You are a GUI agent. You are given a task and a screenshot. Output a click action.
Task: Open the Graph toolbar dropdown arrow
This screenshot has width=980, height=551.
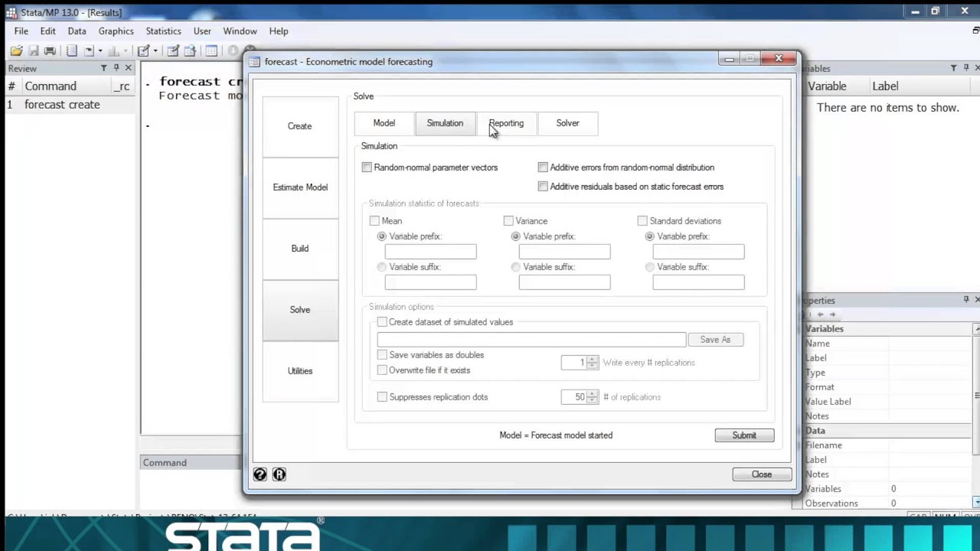pos(125,51)
